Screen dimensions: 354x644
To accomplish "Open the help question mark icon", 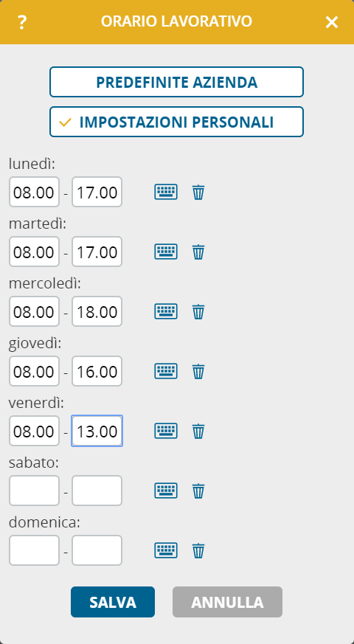I will point(22,22).
